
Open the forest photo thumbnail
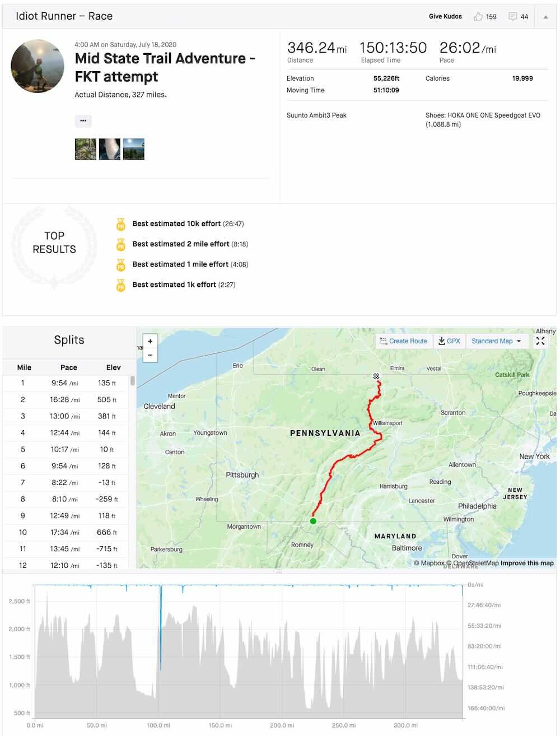tap(86, 149)
